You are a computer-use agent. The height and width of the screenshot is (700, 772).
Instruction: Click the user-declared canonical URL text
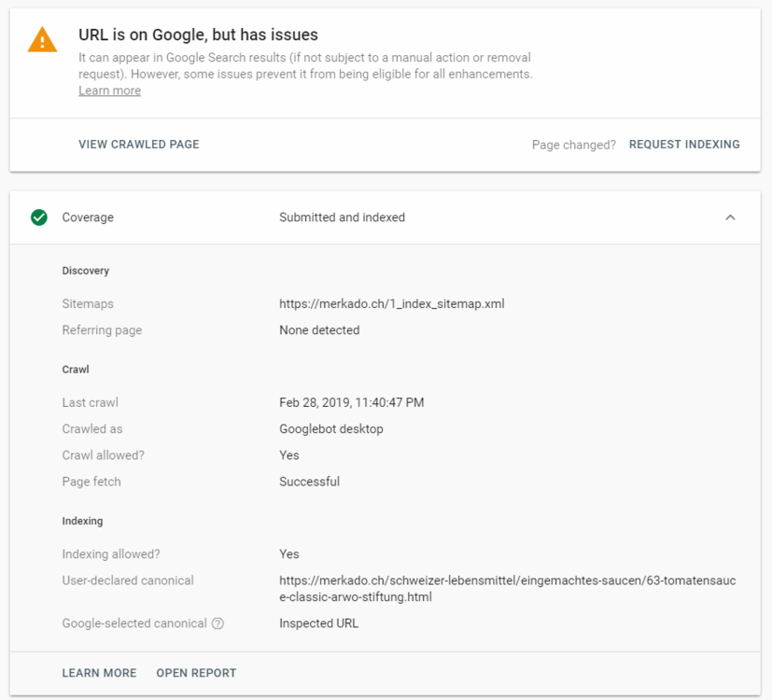coord(507,589)
